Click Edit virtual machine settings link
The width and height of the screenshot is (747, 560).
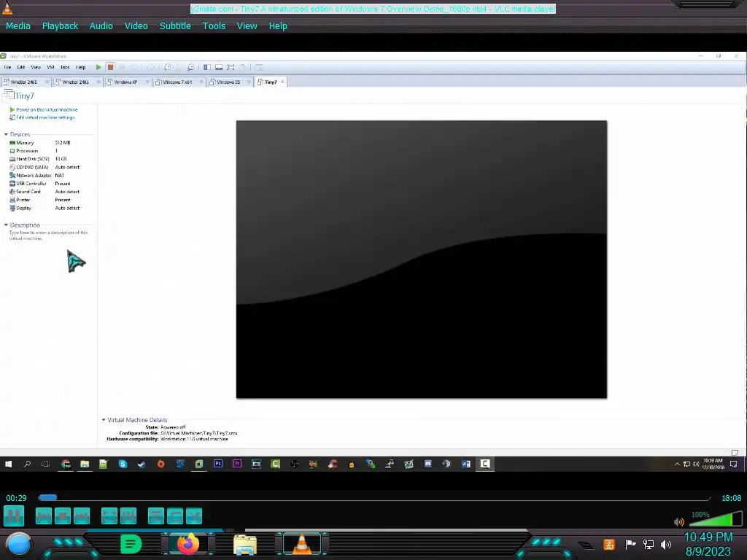tap(45, 117)
